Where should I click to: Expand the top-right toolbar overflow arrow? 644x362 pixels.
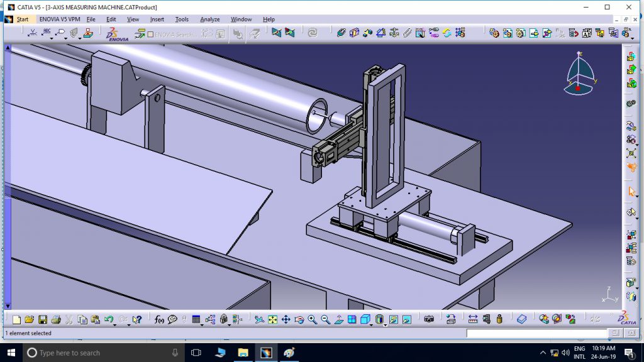(633, 38)
